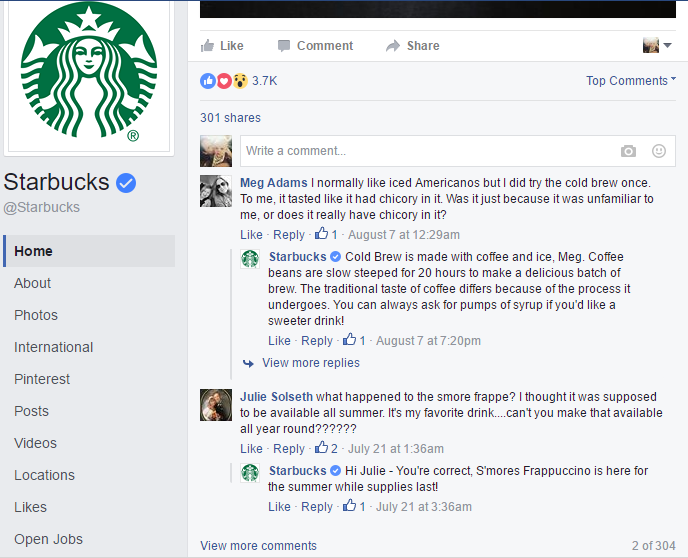The image size is (688, 558).
Task: Click the 301 shares link
Action: point(230,118)
